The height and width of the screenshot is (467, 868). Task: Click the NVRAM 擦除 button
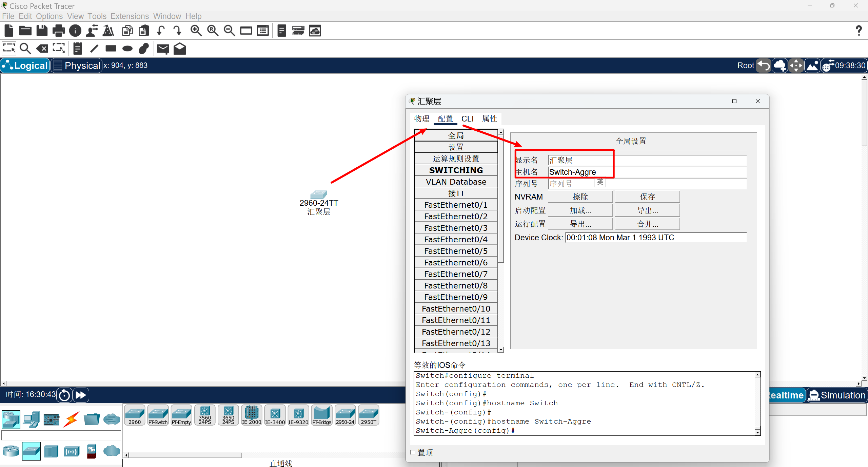click(580, 197)
